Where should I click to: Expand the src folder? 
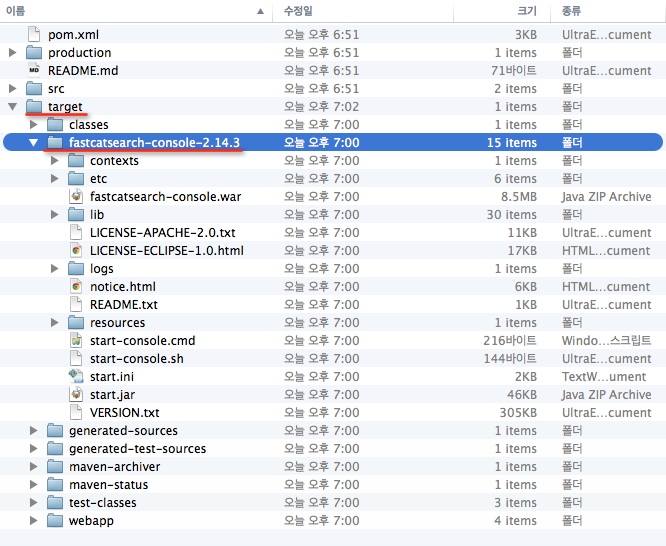[13, 88]
